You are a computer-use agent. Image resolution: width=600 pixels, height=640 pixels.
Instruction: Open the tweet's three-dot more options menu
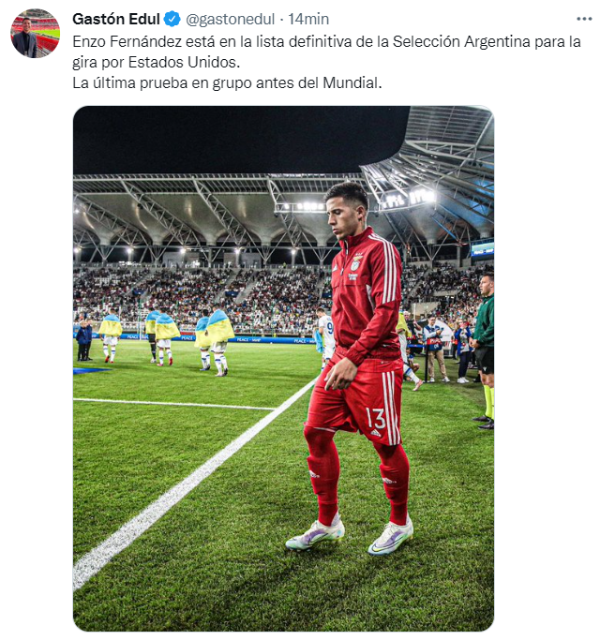pos(584,19)
